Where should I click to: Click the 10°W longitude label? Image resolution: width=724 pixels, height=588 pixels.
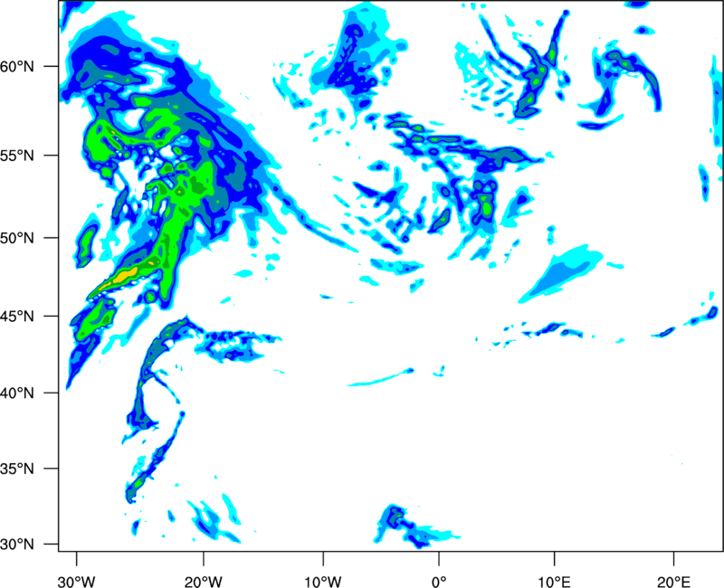[x=323, y=582]
